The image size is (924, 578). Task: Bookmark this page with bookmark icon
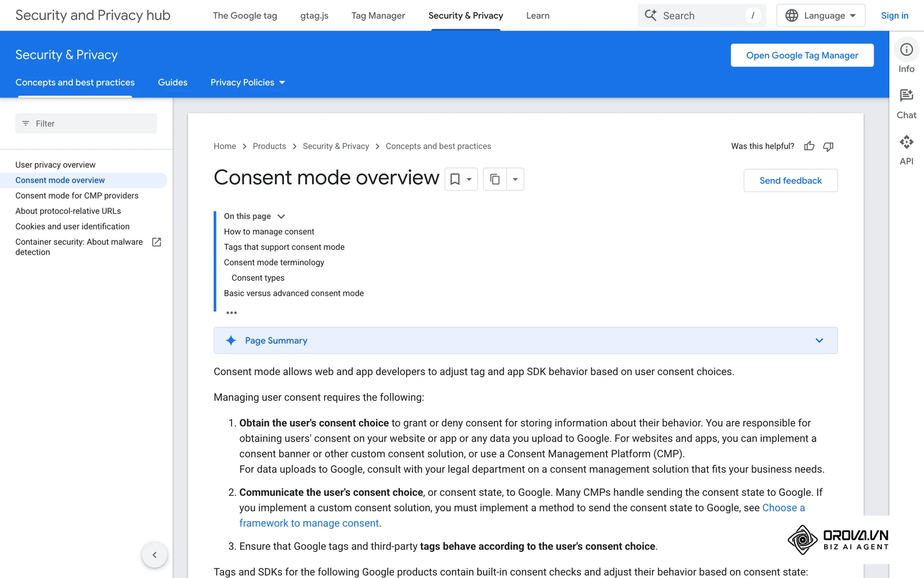pos(455,179)
